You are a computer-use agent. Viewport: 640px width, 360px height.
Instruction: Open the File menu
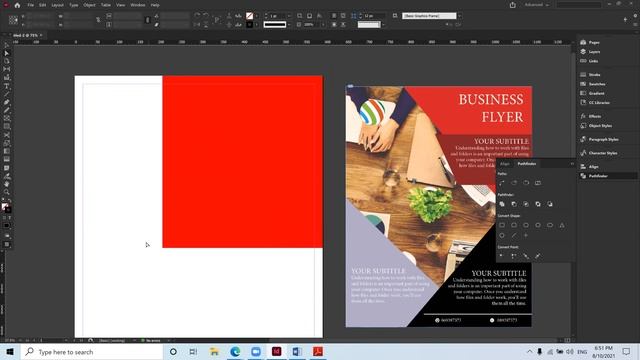(31, 5)
